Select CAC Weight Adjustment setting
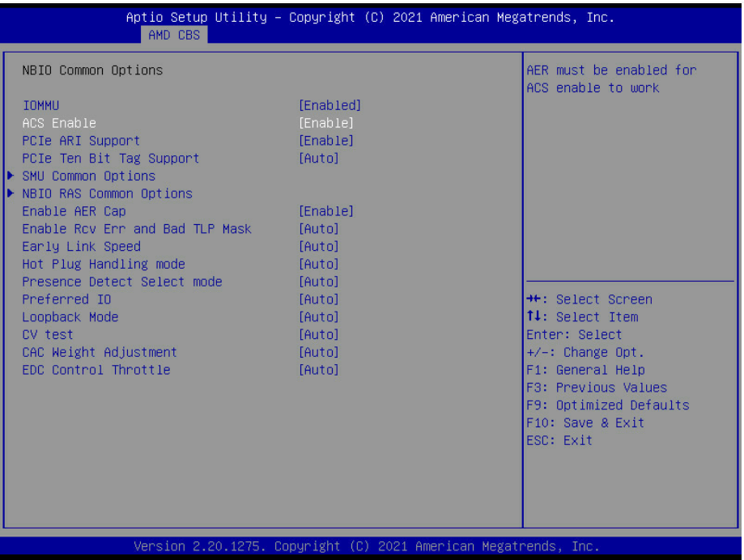The width and height of the screenshot is (744, 560). pyautogui.click(x=100, y=352)
